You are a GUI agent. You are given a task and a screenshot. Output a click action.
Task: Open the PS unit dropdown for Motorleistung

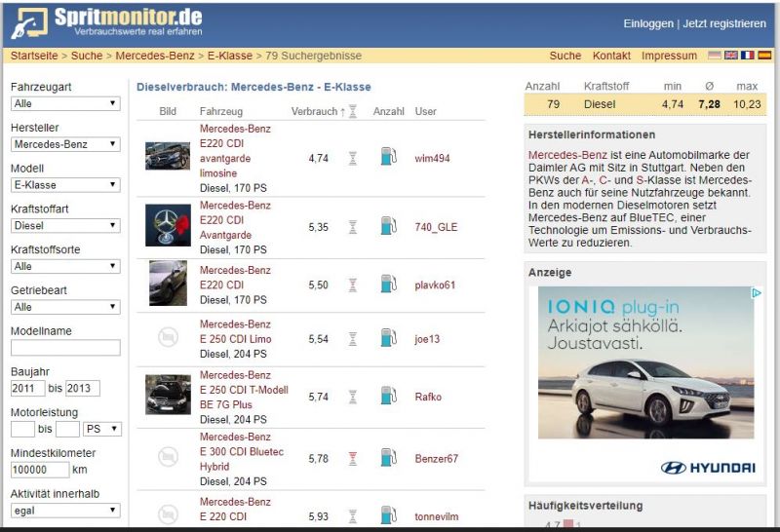pos(102,429)
